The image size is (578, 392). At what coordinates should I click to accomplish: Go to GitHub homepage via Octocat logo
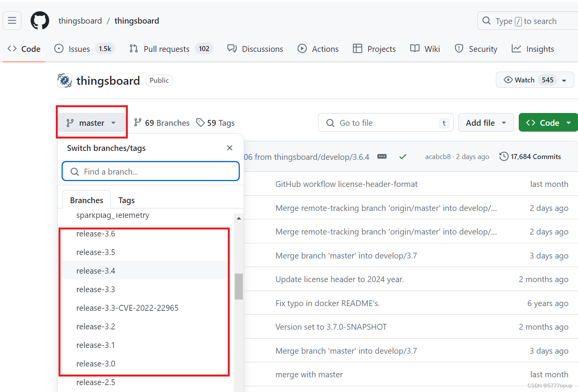[40, 21]
